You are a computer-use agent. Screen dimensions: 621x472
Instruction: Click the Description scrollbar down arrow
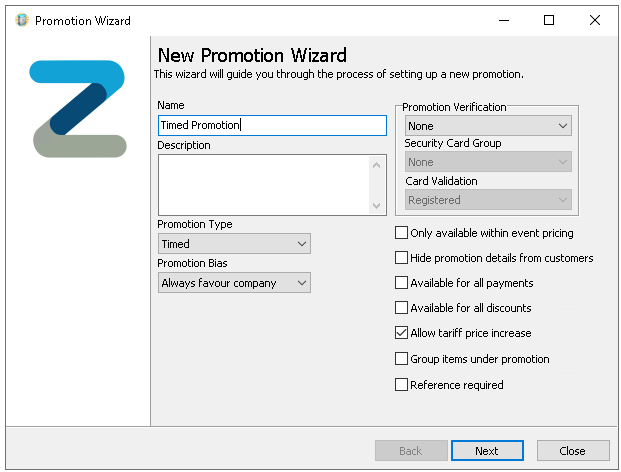tap(377, 205)
